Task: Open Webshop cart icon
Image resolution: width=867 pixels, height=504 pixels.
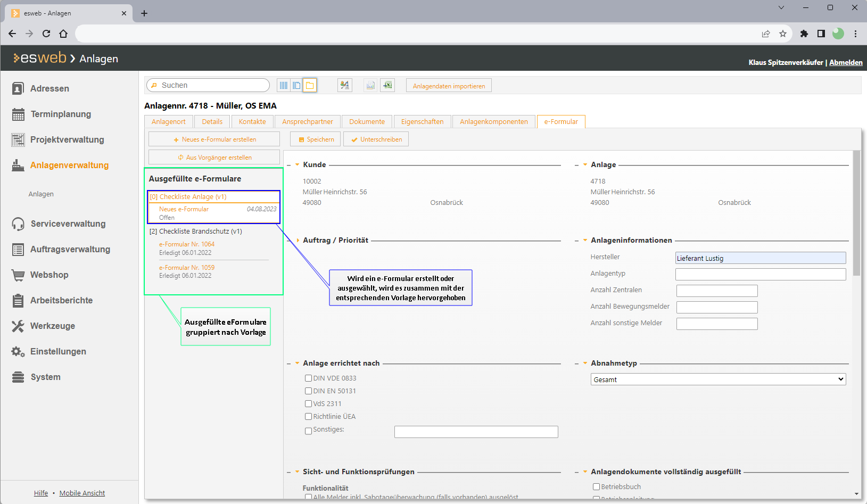Action: click(18, 275)
